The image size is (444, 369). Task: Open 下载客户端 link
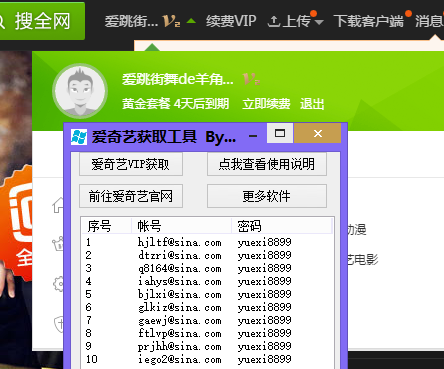(x=368, y=21)
